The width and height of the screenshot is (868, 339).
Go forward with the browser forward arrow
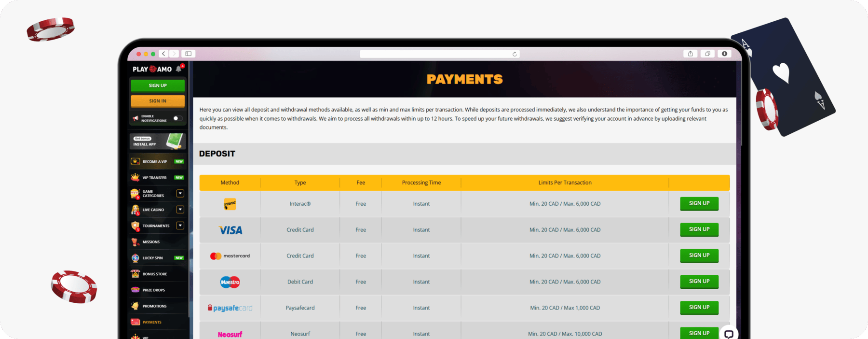[x=174, y=54]
